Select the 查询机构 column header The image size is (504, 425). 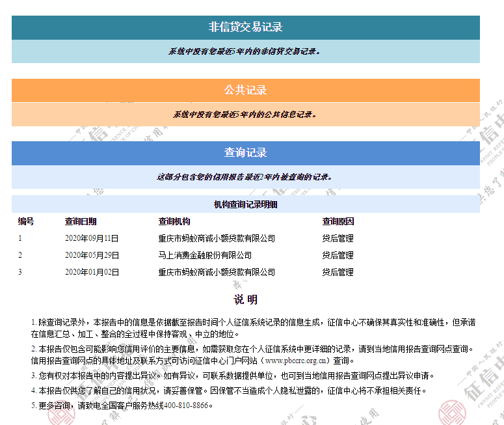coord(174,221)
